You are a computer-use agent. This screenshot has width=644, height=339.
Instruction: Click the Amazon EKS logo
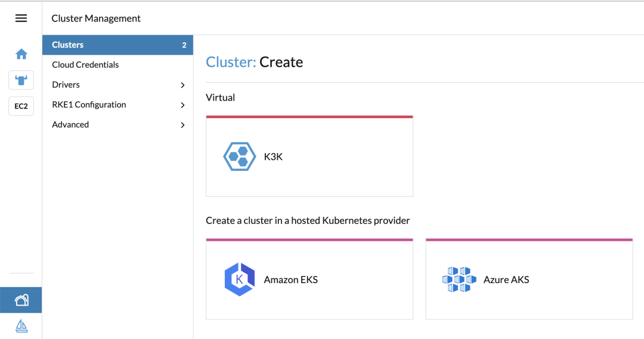tap(240, 279)
